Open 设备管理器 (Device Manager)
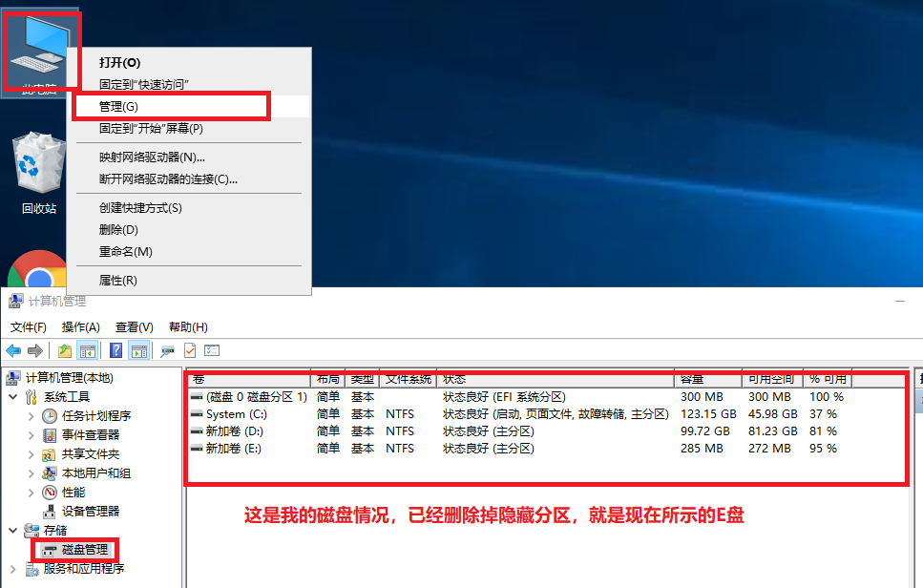Image resolution: width=923 pixels, height=588 pixels. (x=52, y=511)
